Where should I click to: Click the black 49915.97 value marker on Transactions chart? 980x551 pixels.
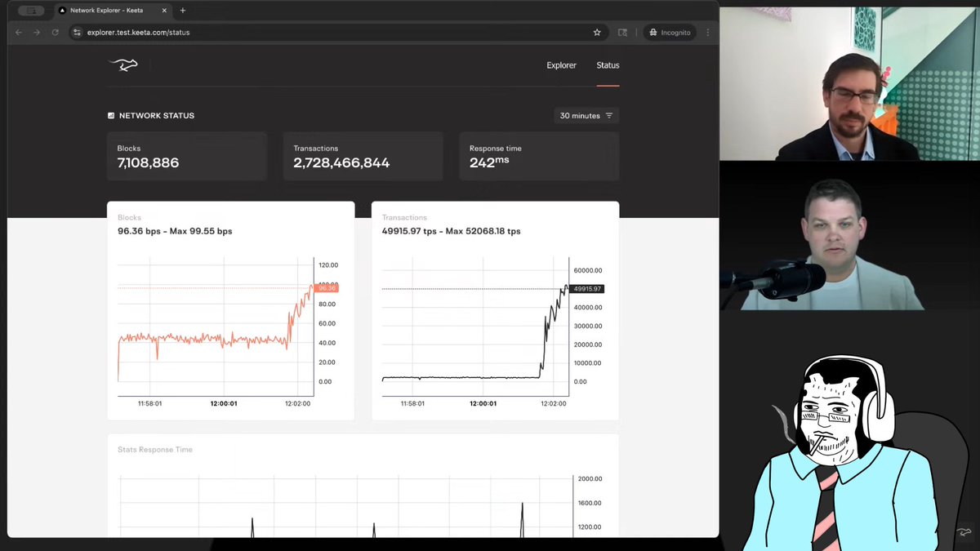587,289
